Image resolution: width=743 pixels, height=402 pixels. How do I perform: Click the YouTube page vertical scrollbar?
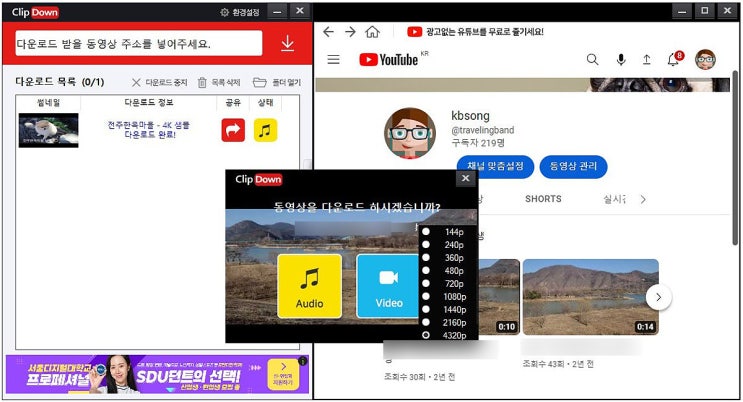(x=735, y=156)
